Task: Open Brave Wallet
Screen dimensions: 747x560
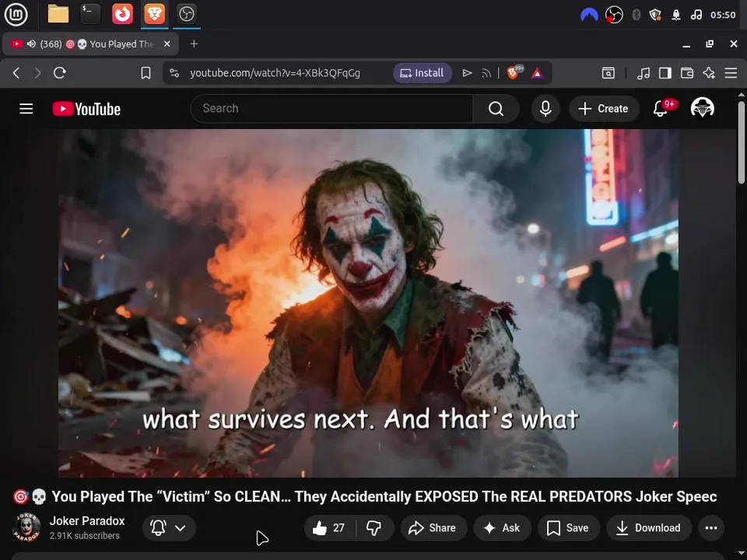Action: (x=687, y=73)
